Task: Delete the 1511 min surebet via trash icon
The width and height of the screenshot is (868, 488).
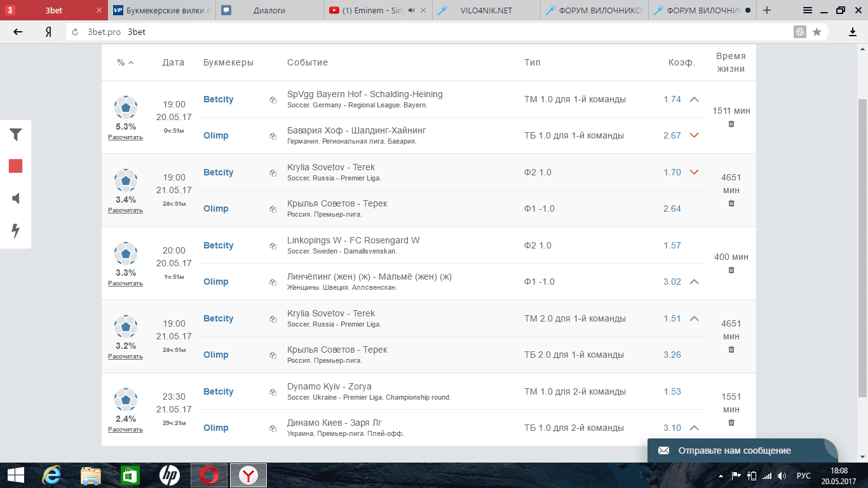Action: coord(731,124)
